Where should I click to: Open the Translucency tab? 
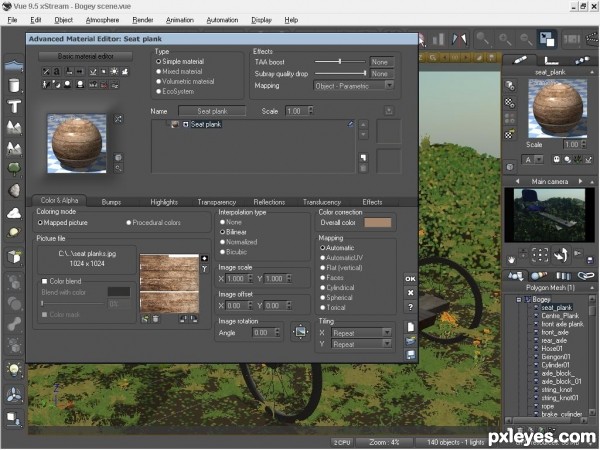(x=322, y=202)
